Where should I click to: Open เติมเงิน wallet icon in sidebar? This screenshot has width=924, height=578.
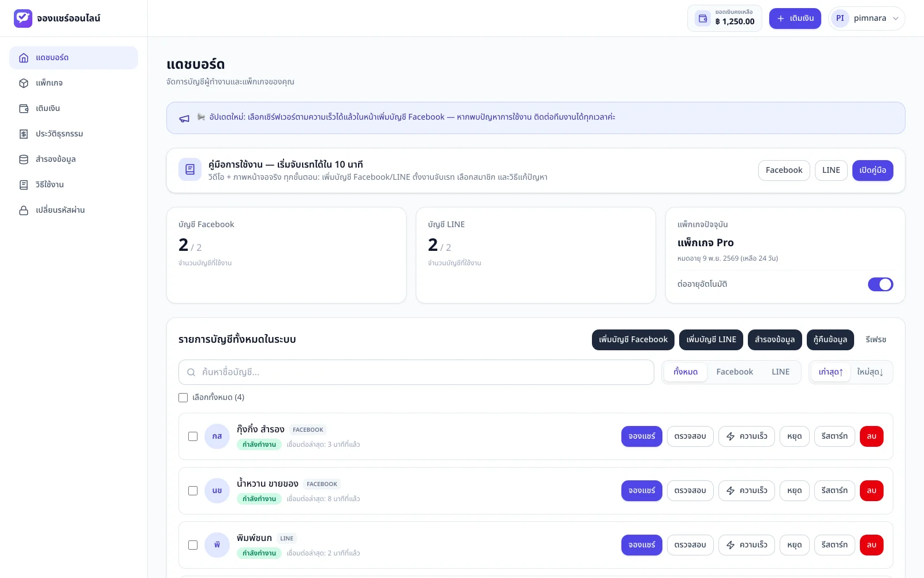[x=24, y=109]
